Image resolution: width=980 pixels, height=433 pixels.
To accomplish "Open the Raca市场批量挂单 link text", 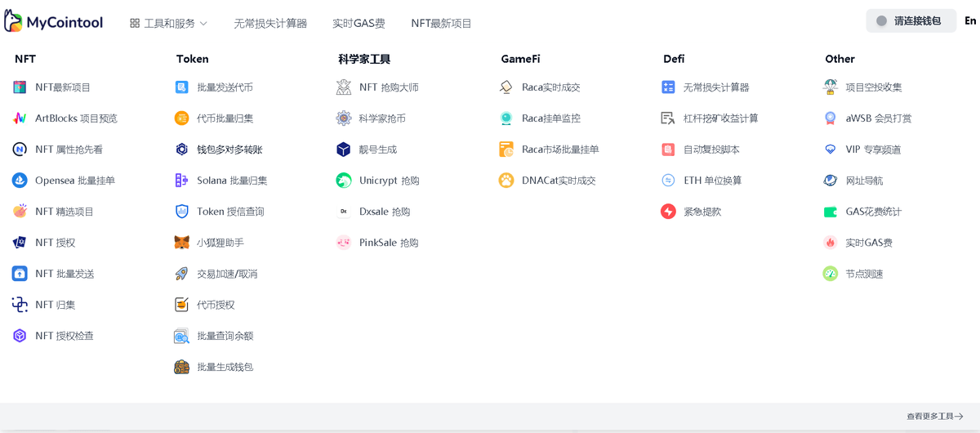I will pos(560,150).
